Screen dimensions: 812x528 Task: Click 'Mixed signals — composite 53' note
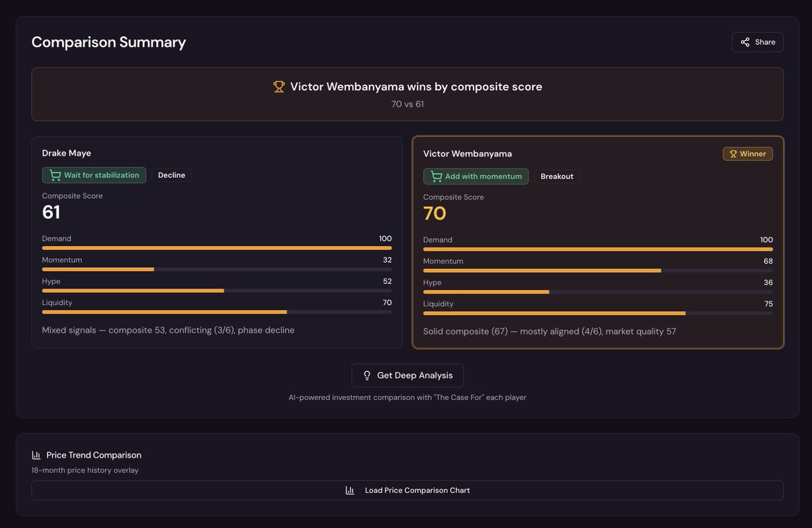[x=168, y=330]
